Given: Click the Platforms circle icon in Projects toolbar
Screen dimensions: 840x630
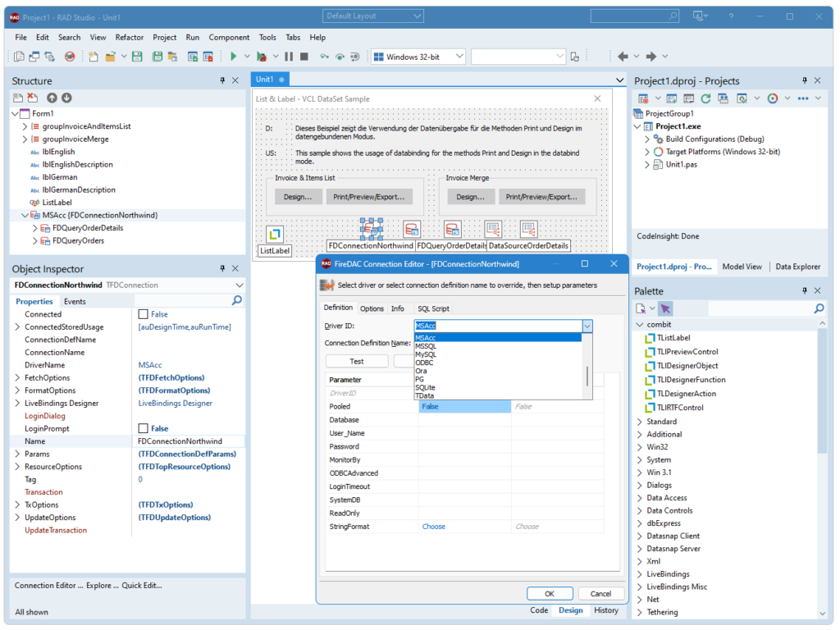Looking at the screenshot, I should pos(772,98).
